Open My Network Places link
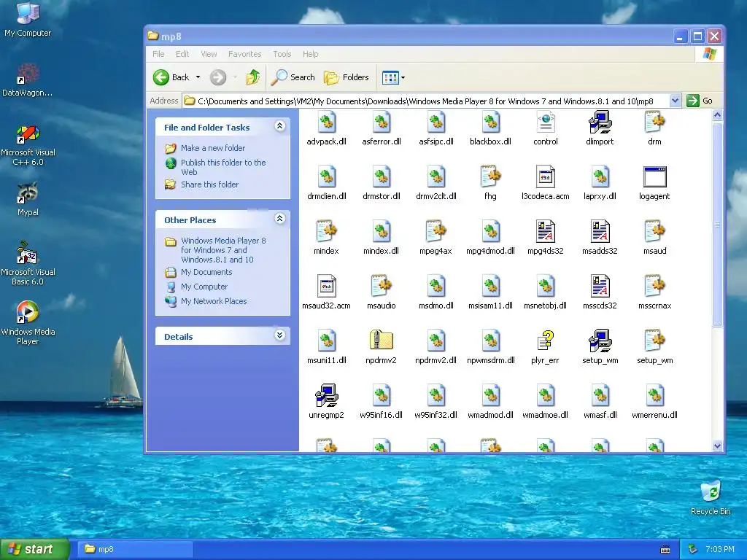 tap(214, 301)
